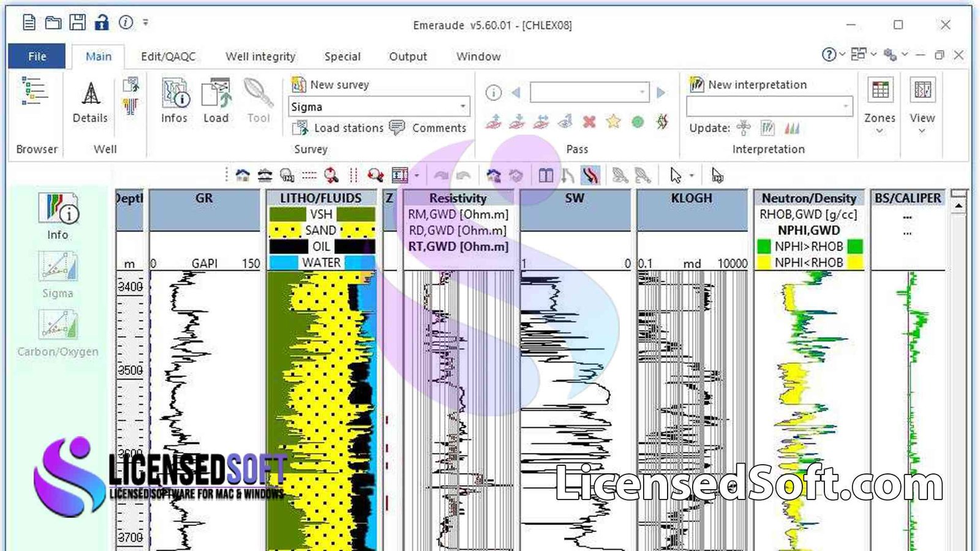This screenshot has height=551, width=980.
Task: Click the lock icon in title bar
Action: [102, 23]
